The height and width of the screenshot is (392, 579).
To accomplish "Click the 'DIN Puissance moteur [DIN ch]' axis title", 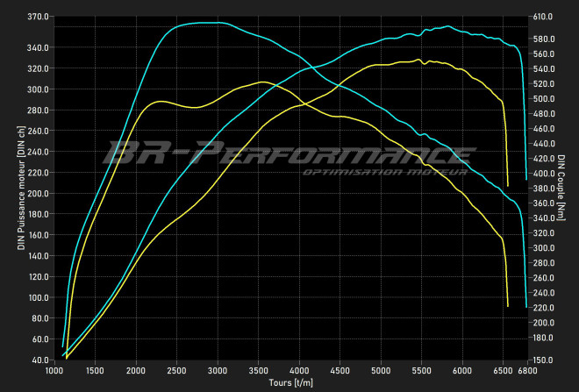I will pyautogui.click(x=20, y=189).
